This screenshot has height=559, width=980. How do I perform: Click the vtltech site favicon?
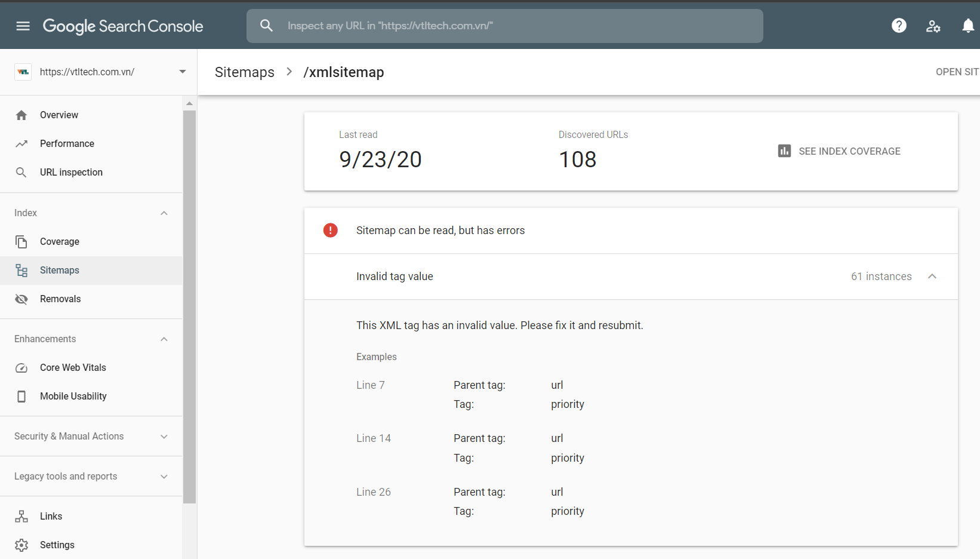click(x=23, y=72)
